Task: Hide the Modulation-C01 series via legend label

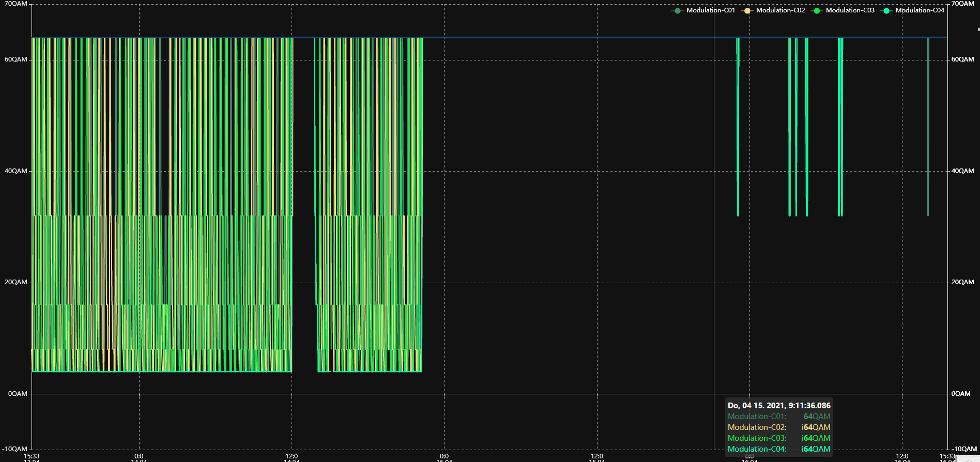Action: (x=710, y=10)
